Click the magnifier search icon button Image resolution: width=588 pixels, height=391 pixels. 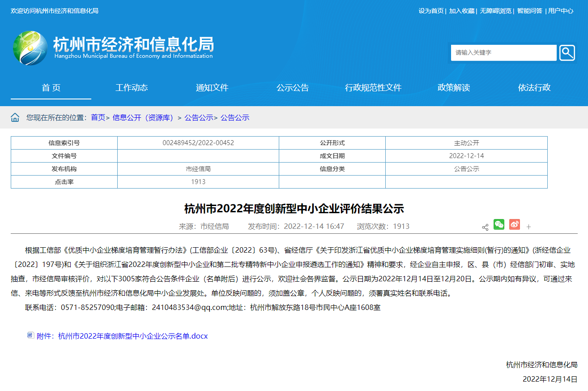[567, 53]
